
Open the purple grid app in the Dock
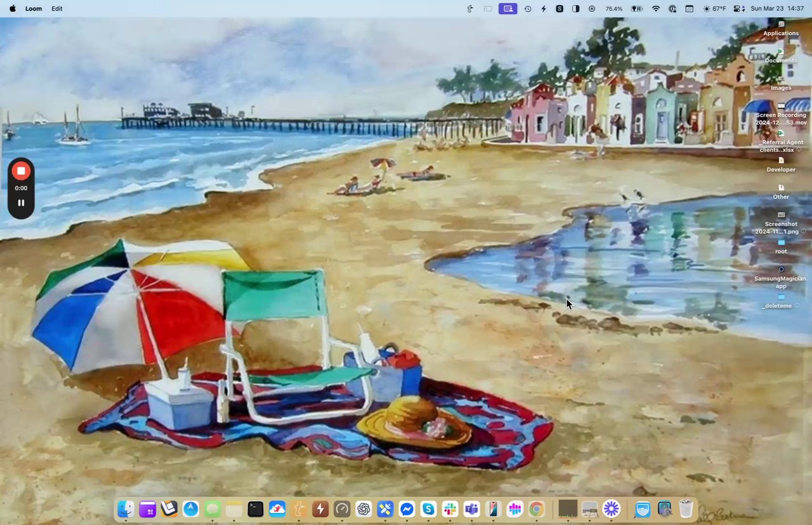(147, 509)
